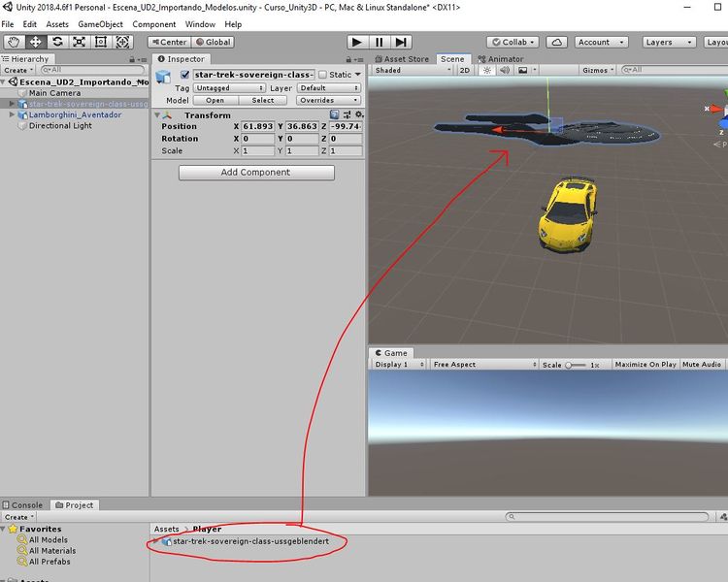Select the combined Transform tool
The width and height of the screenshot is (728, 582).
(x=122, y=42)
